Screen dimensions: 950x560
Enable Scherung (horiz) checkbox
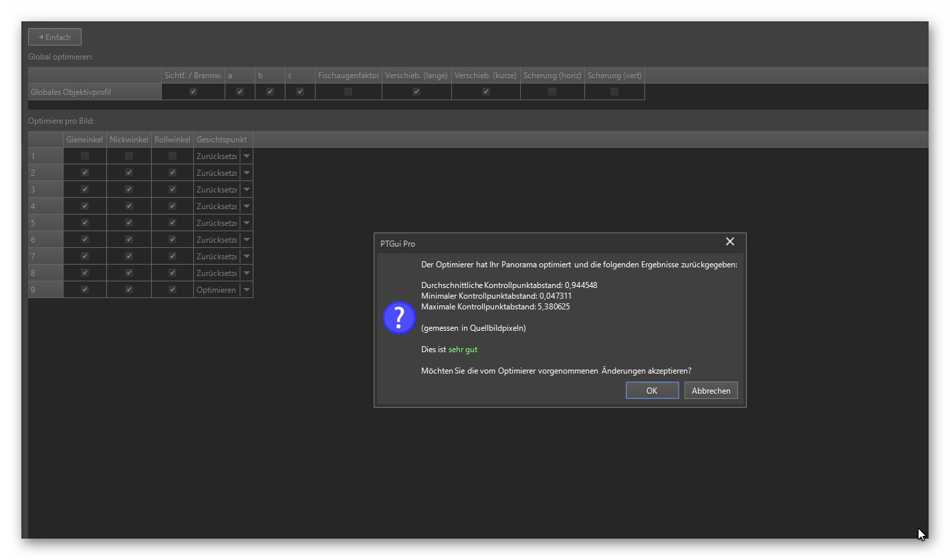tap(552, 92)
